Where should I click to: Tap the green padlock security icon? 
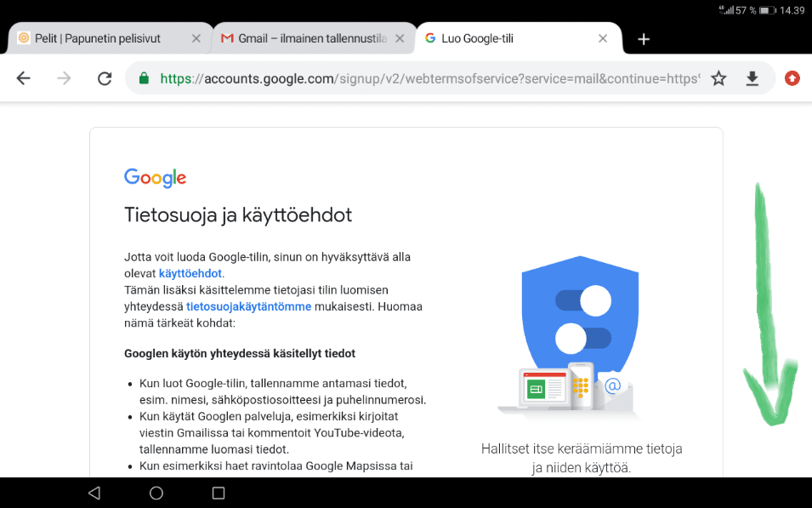point(144,78)
